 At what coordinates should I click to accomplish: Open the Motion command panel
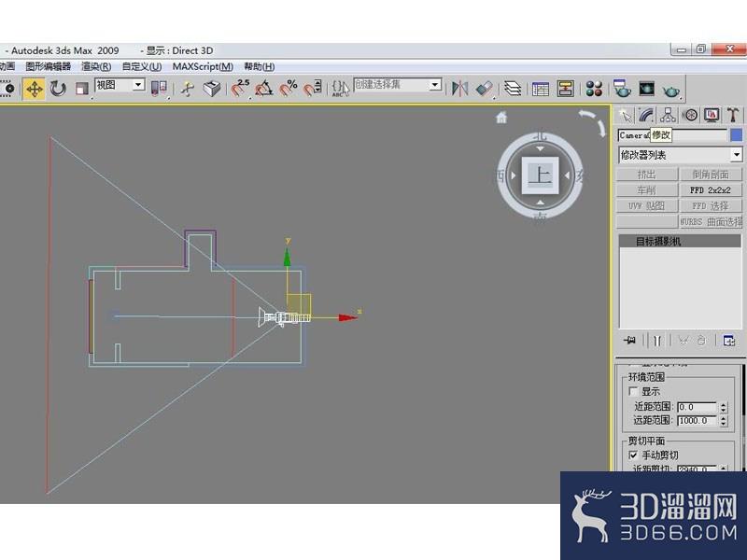point(690,115)
